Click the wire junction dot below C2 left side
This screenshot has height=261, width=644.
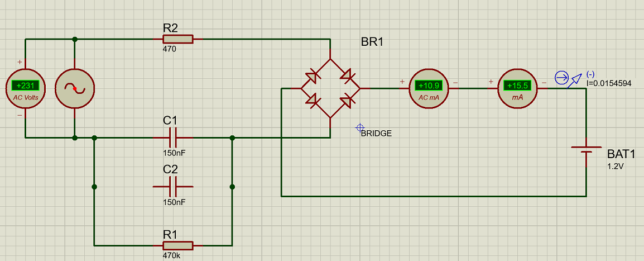click(94, 187)
